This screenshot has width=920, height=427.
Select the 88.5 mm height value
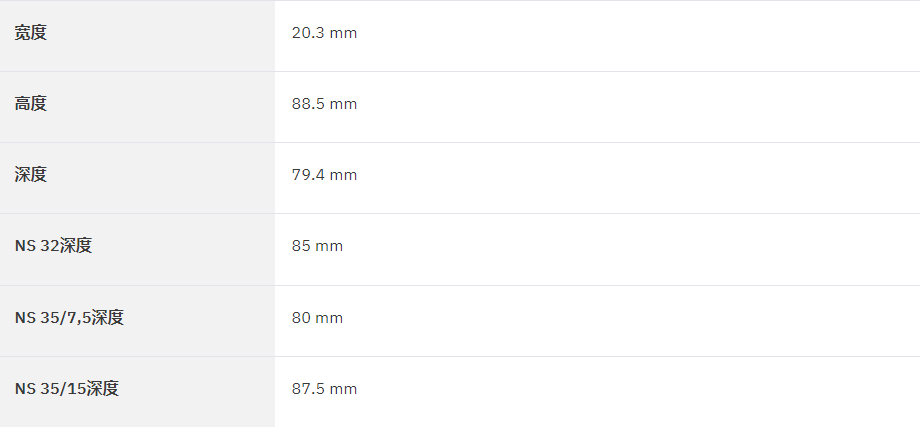click(x=324, y=104)
